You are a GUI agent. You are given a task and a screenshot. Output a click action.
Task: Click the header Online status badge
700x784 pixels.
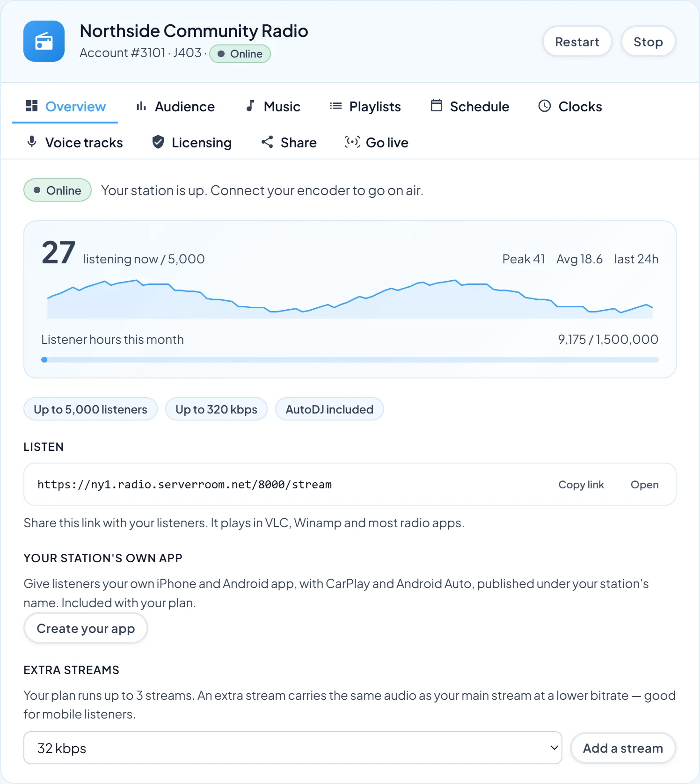240,54
